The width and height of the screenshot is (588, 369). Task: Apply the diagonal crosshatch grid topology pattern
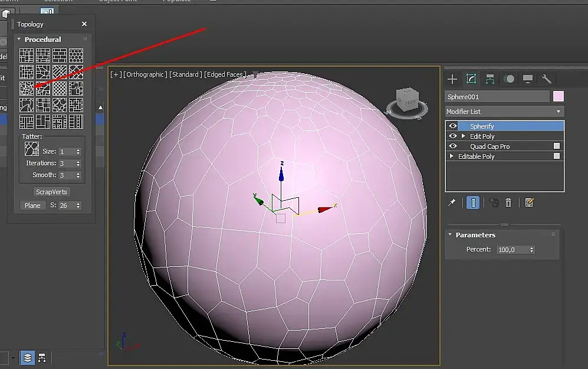coord(60,89)
